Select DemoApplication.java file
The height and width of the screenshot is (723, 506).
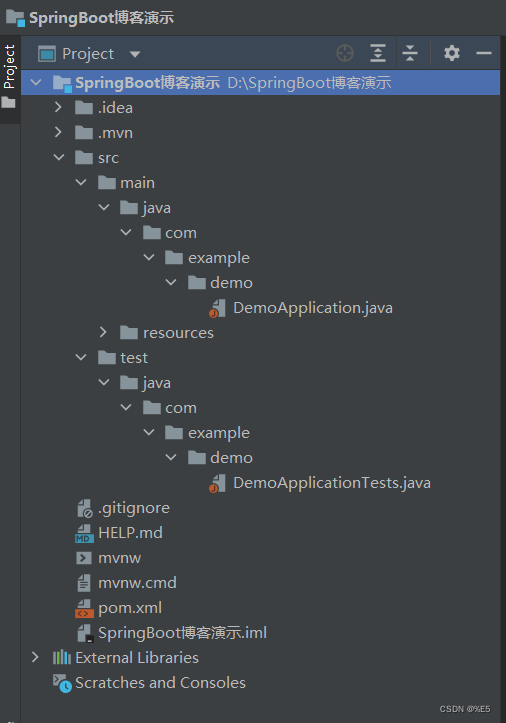(313, 308)
